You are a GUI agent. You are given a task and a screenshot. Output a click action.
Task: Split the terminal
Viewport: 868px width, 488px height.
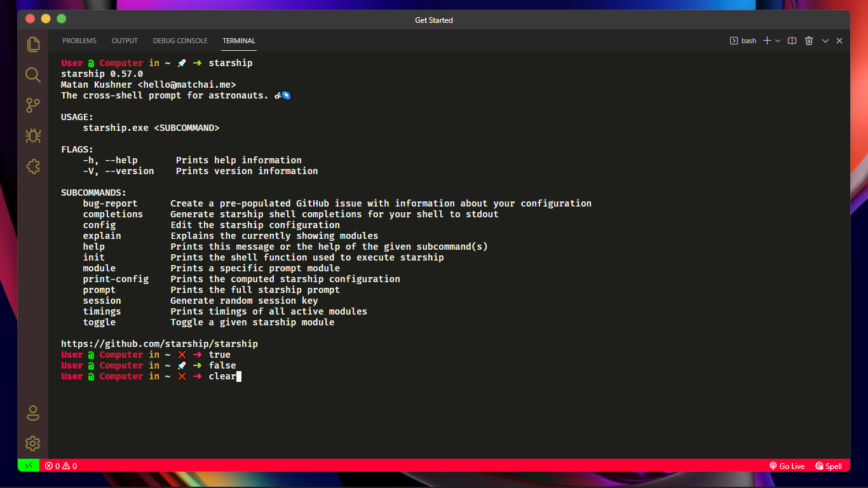[792, 41]
